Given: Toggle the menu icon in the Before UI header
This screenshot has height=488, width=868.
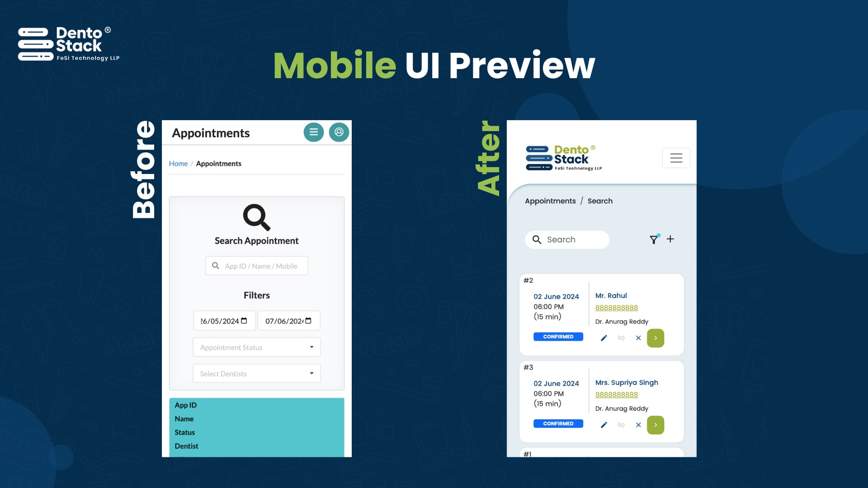Looking at the screenshot, I should coord(314,131).
